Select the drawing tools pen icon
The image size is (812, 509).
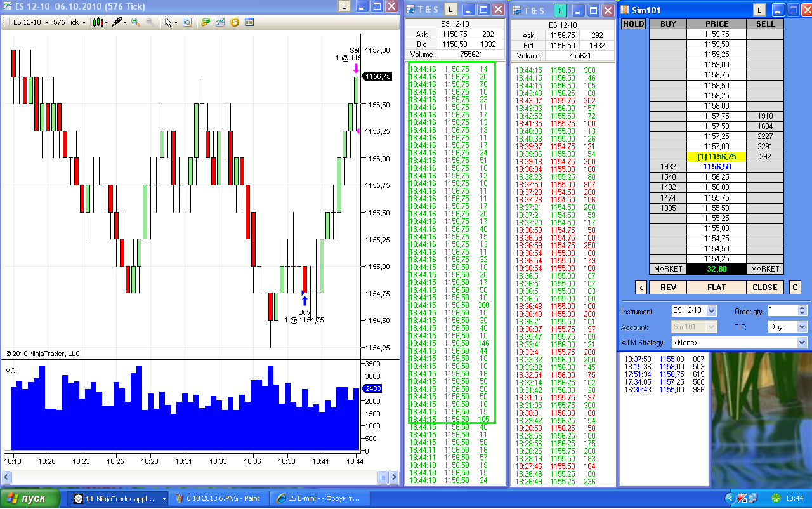[x=118, y=22]
